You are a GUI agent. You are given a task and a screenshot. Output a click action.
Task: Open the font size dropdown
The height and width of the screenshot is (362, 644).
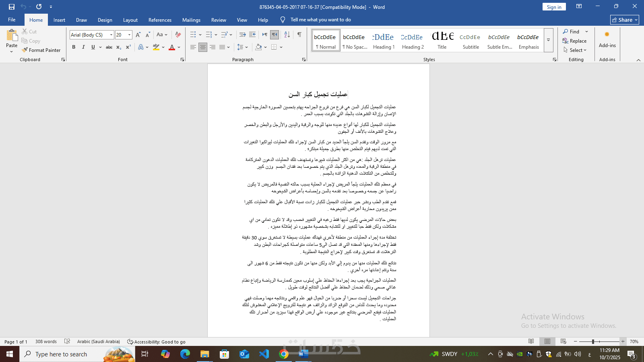(129, 35)
